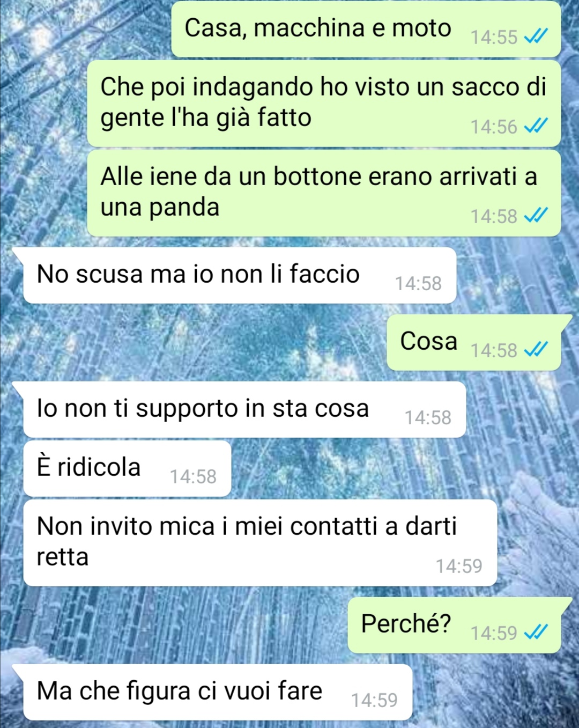This screenshot has width=579, height=728.
Task: Tap read-receipt checkmarks on 'Casa, macchina e moto'
Action: [536, 36]
